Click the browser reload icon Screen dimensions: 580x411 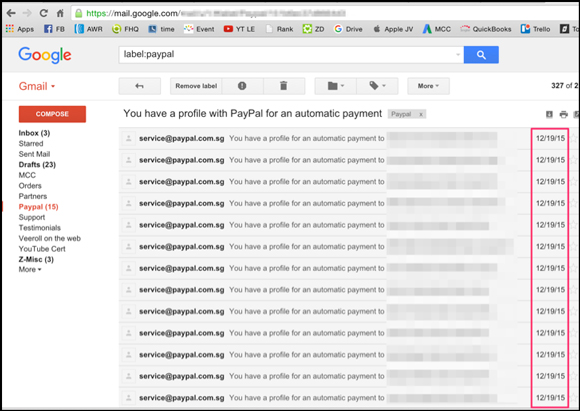pos(44,13)
